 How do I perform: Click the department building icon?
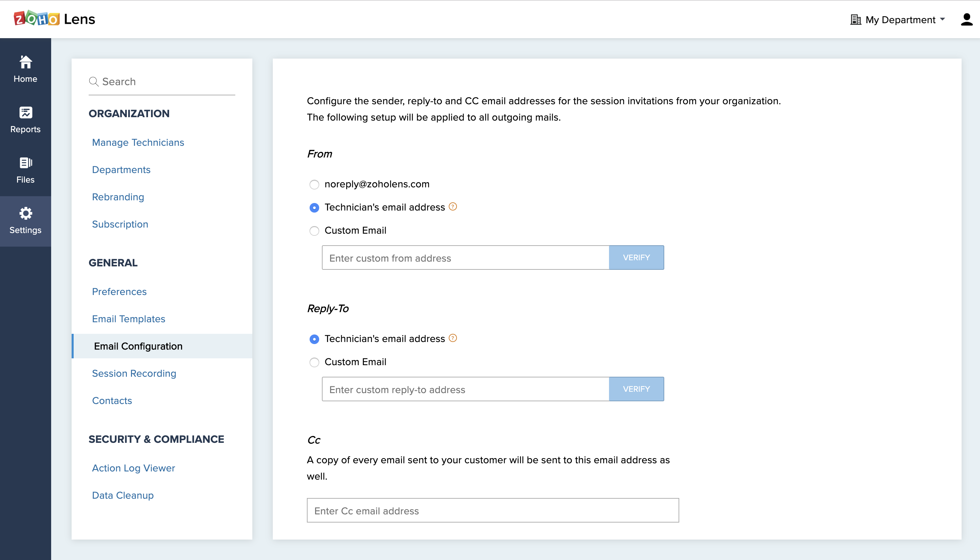click(855, 20)
